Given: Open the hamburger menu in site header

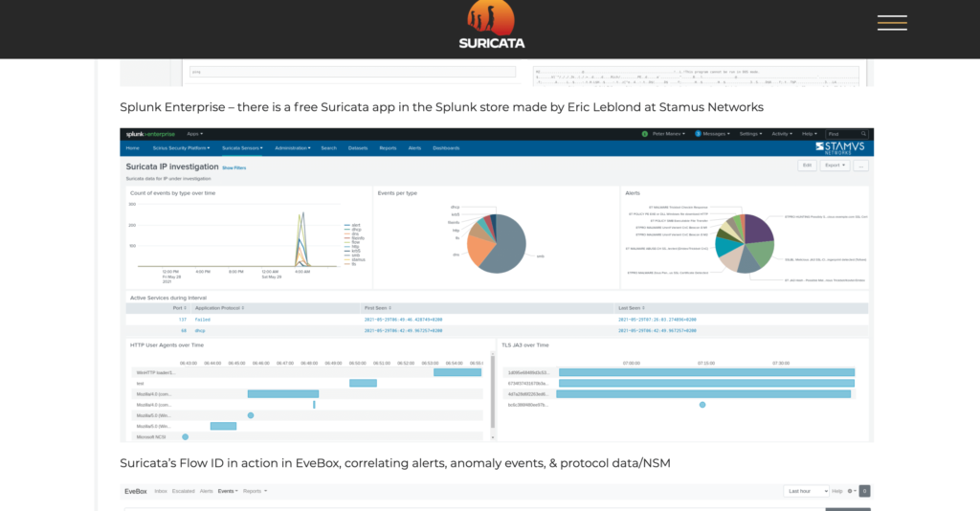Looking at the screenshot, I should click(x=892, y=23).
